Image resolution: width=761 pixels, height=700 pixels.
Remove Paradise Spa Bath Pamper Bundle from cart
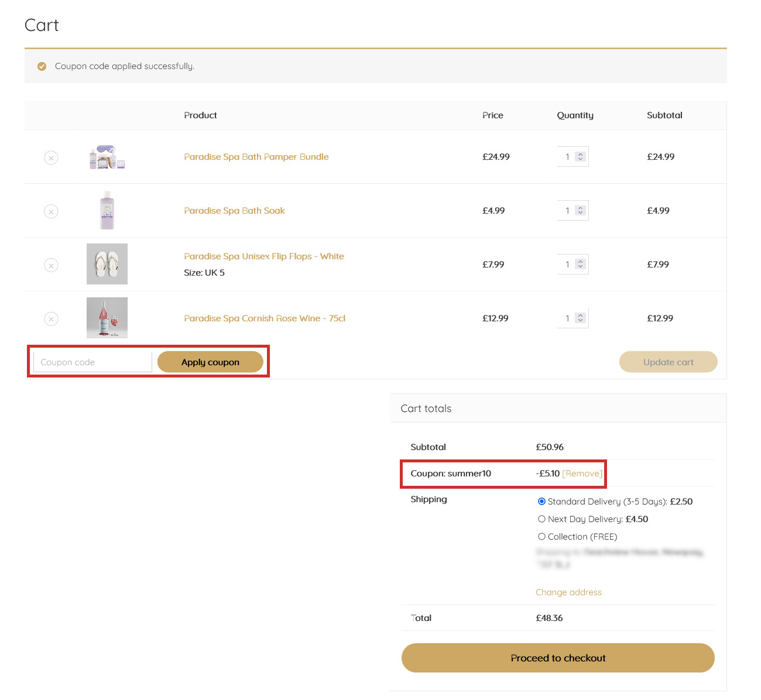pos(52,157)
